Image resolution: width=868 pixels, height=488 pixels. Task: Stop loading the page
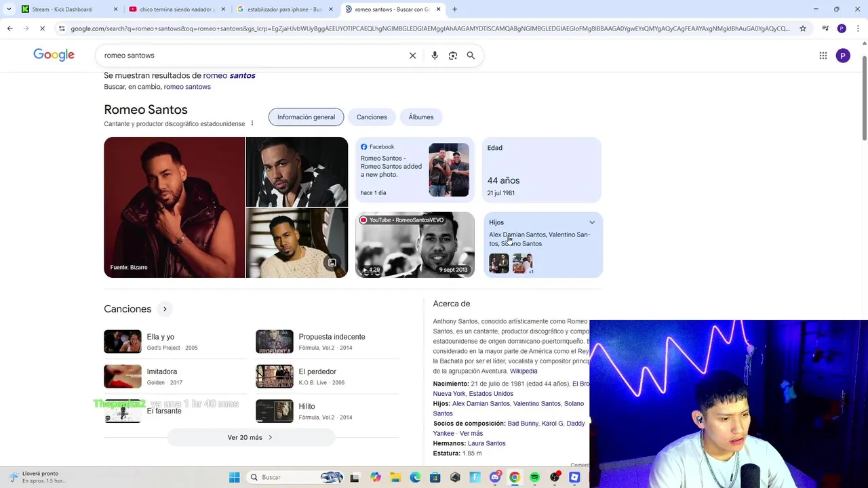42,28
